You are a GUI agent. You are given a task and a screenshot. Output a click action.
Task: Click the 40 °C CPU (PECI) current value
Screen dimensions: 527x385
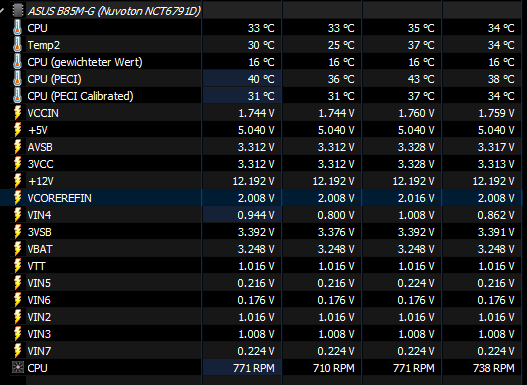click(x=261, y=79)
